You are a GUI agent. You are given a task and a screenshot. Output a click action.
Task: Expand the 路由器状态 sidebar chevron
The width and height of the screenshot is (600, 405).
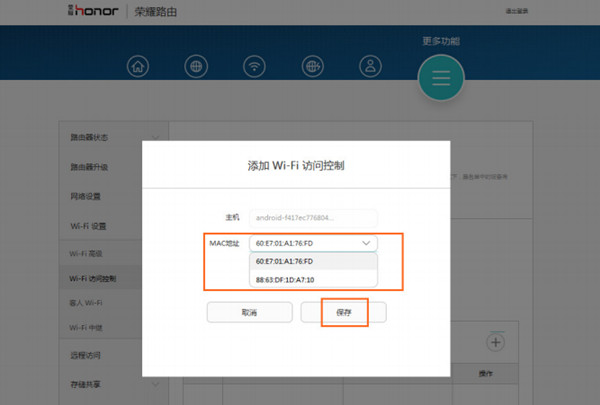point(156,137)
